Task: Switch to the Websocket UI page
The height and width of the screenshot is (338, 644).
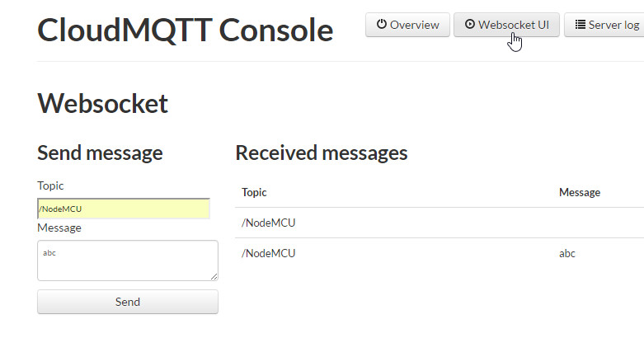Action: point(506,25)
